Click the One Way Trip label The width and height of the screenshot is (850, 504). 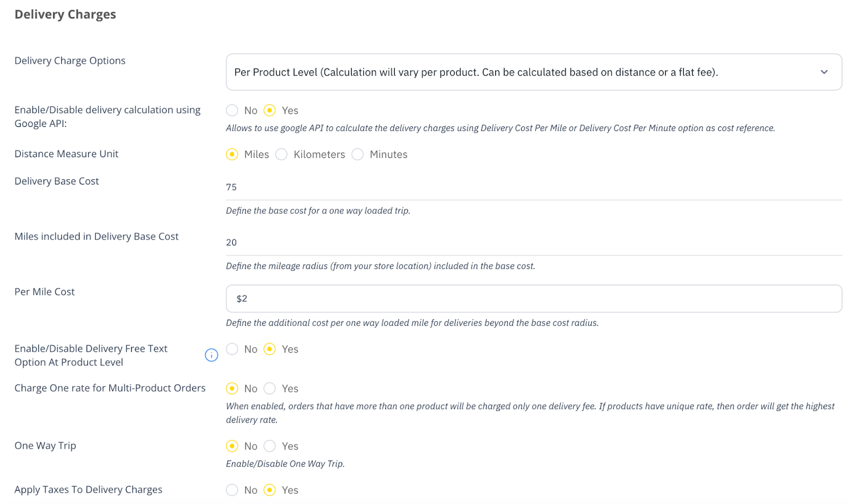[45, 446]
